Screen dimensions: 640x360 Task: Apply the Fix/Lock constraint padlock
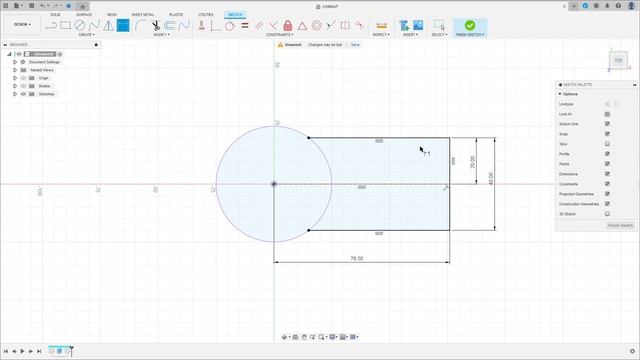288,26
